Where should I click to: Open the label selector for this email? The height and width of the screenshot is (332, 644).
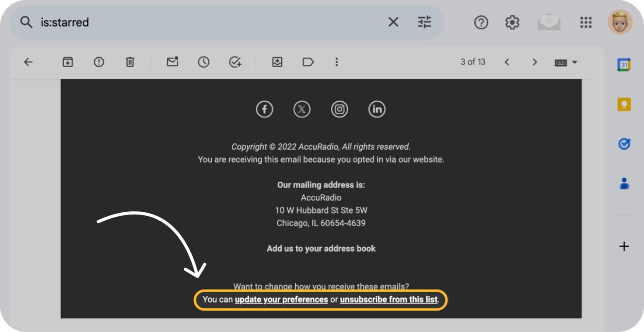[308, 62]
